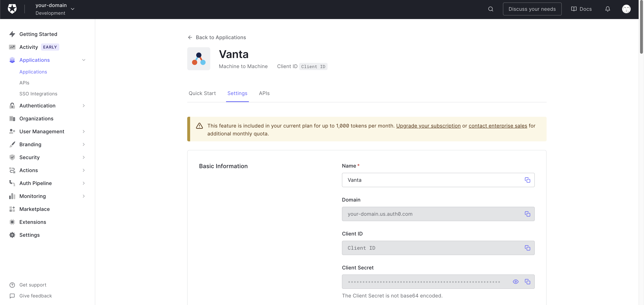This screenshot has width=644, height=305.
Task: Expand the Security section chevron
Action: click(x=84, y=157)
